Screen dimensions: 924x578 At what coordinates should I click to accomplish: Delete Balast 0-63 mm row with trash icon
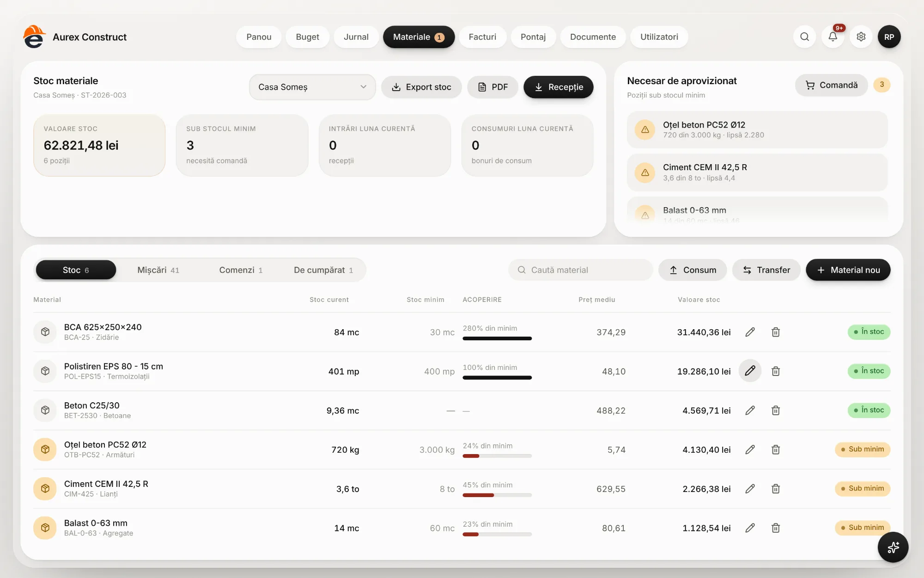pyautogui.click(x=776, y=528)
